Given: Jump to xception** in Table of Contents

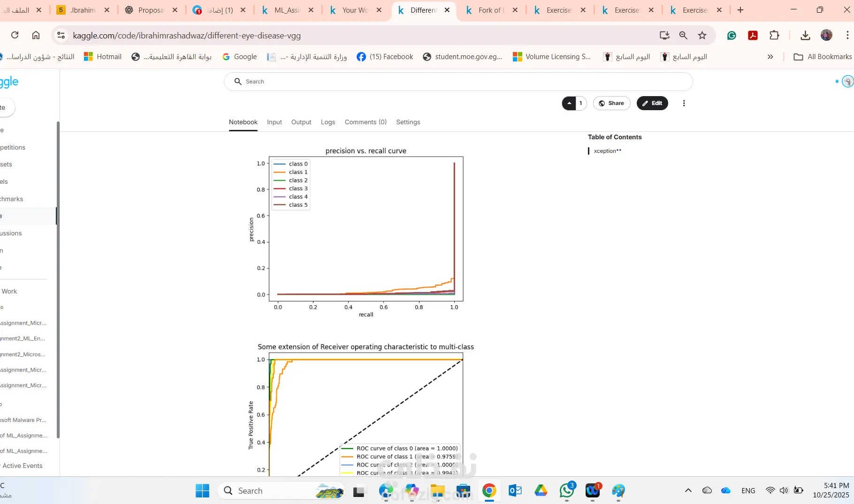Looking at the screenshot, I should pyautogui.click(x=608, y=151).
